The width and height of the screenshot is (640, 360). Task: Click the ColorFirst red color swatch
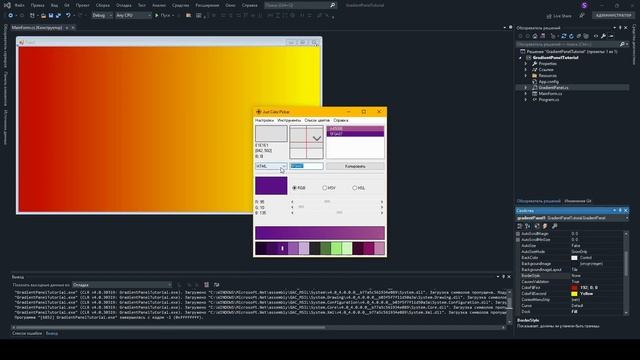pos(574,288)
